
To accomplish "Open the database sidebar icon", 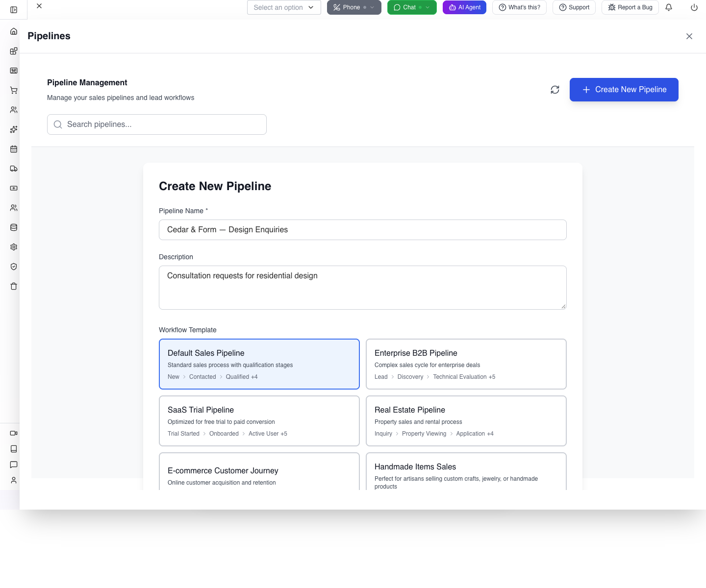I will point(14,227).
